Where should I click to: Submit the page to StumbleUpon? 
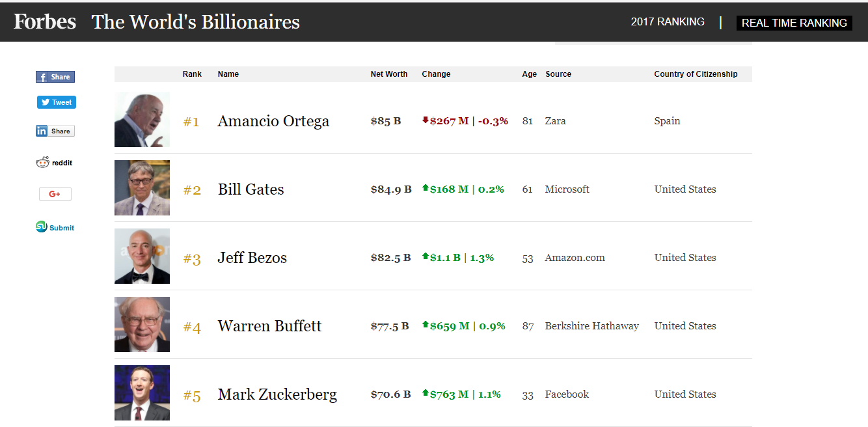55,227
